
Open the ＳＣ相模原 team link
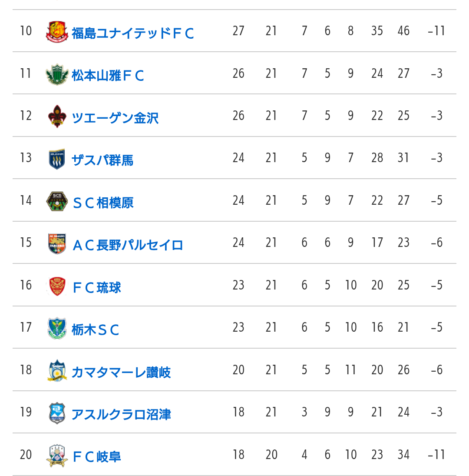point(103,203)
